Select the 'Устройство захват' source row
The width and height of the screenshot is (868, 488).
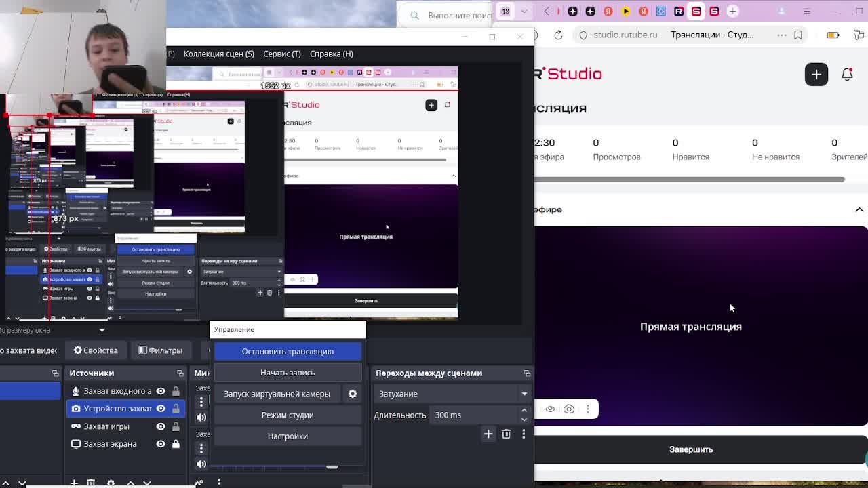[x=125, y=409]
